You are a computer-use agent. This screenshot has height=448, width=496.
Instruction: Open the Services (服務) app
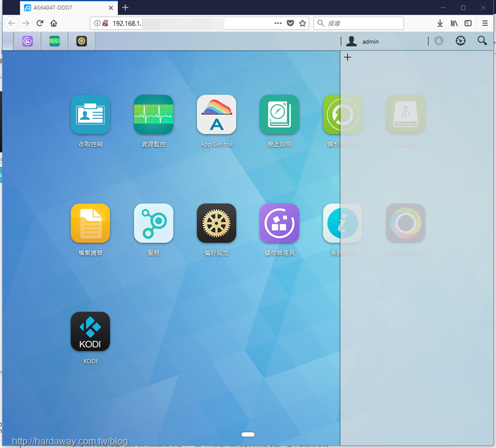click(x=153, y=223)
